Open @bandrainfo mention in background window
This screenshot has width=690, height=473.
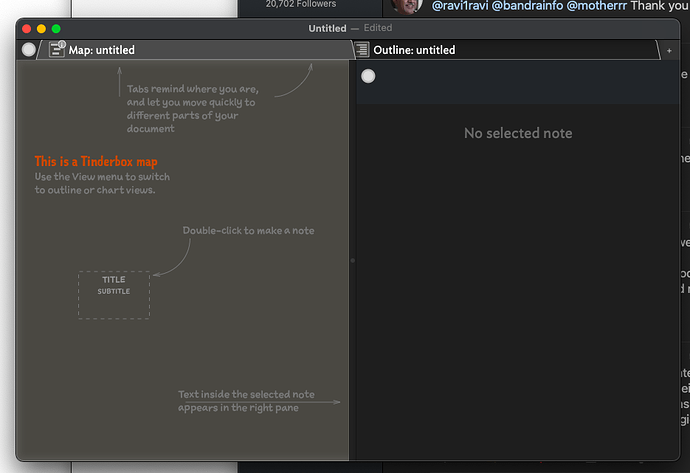click(527, 6)
